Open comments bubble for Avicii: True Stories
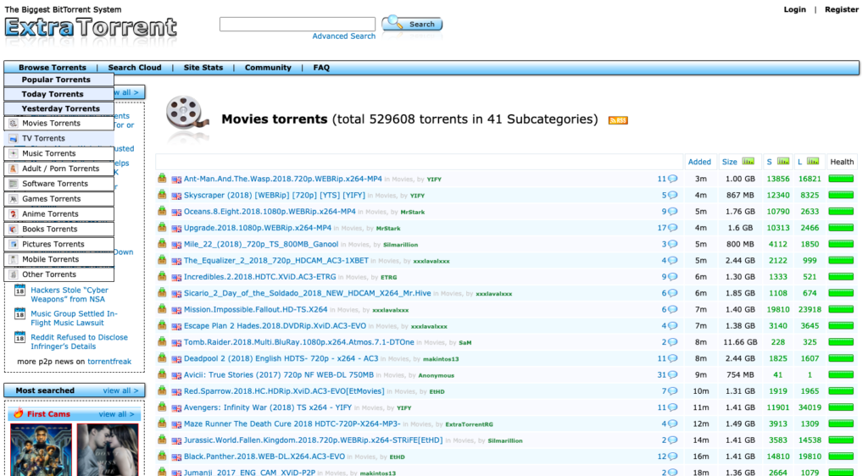This screenshot has height=476, width=868. tap(672, 375)
